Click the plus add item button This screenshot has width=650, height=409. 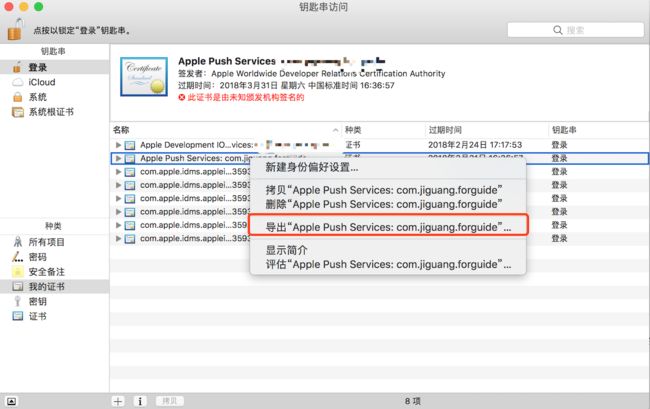click(x=118, y=401)
